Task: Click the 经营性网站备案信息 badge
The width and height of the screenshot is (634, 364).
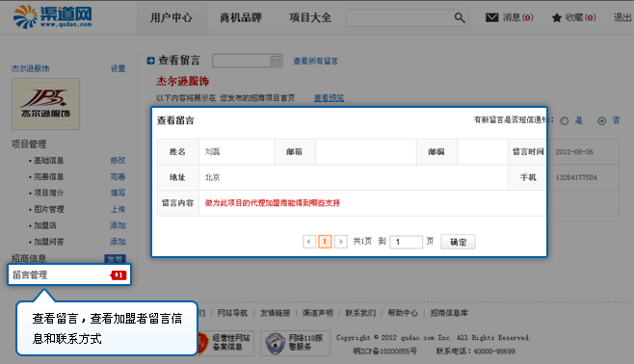Action: 225,343
